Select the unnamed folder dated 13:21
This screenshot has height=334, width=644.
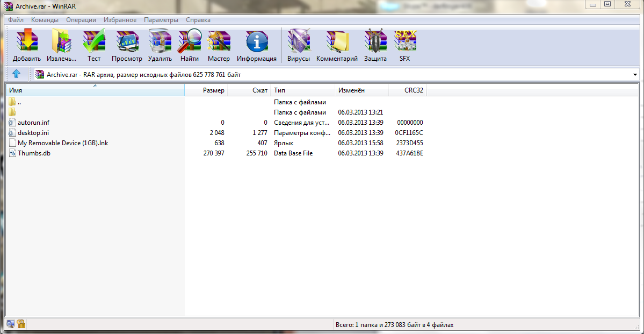[x=12, y=112]
